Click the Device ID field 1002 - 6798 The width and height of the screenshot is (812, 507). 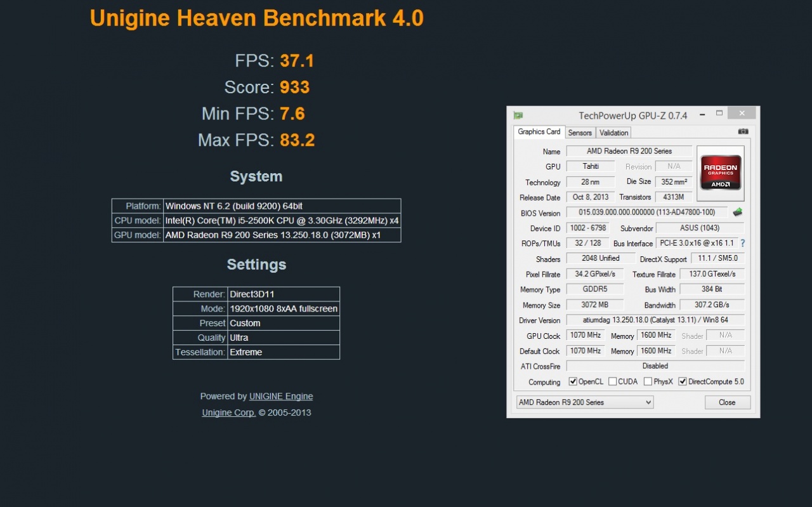tap(587, 228)
